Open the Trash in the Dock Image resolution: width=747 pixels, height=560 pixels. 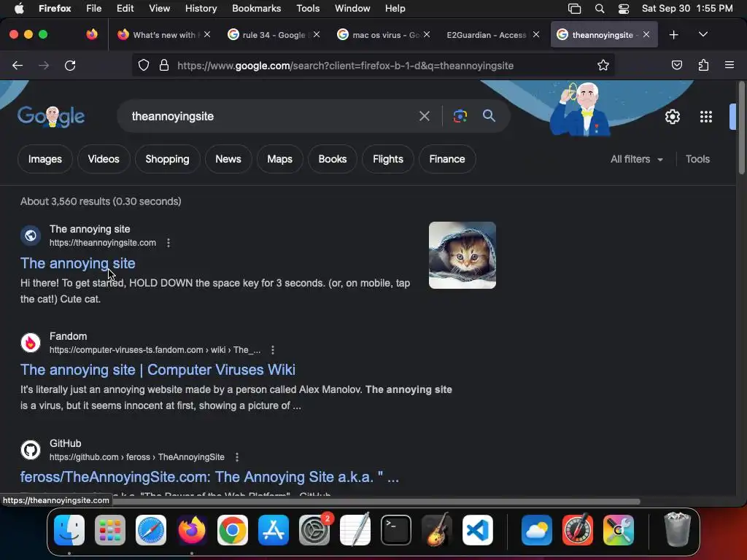pos(677,529)
